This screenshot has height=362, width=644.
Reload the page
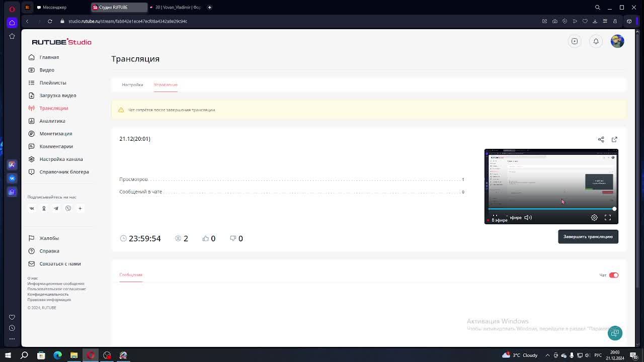click(x=50, y=21)
